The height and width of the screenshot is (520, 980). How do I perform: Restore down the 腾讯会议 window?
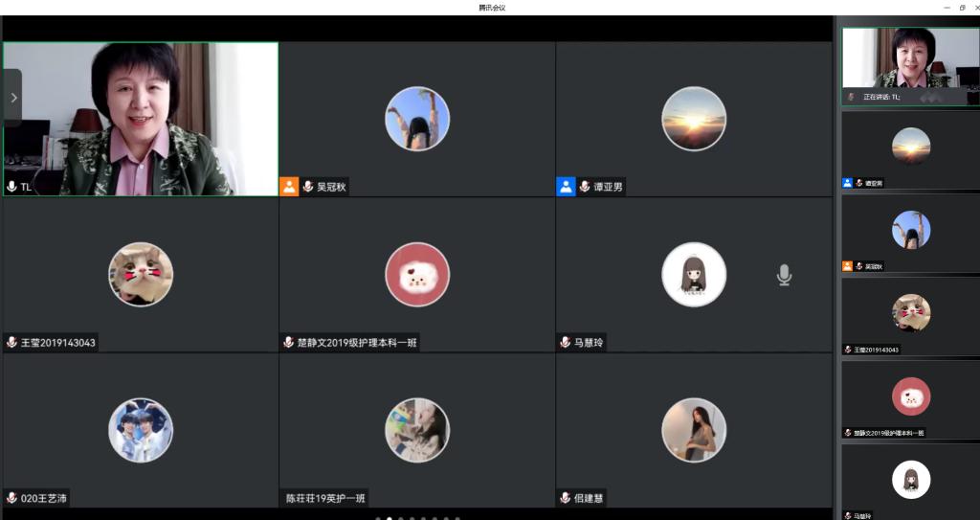click(962, 7)
